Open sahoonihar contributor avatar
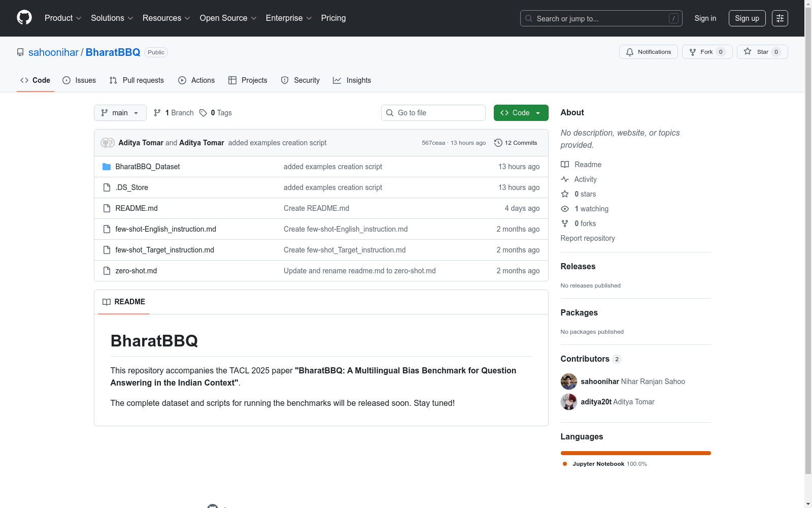812x508 pixels. click(x=569, y=382)
